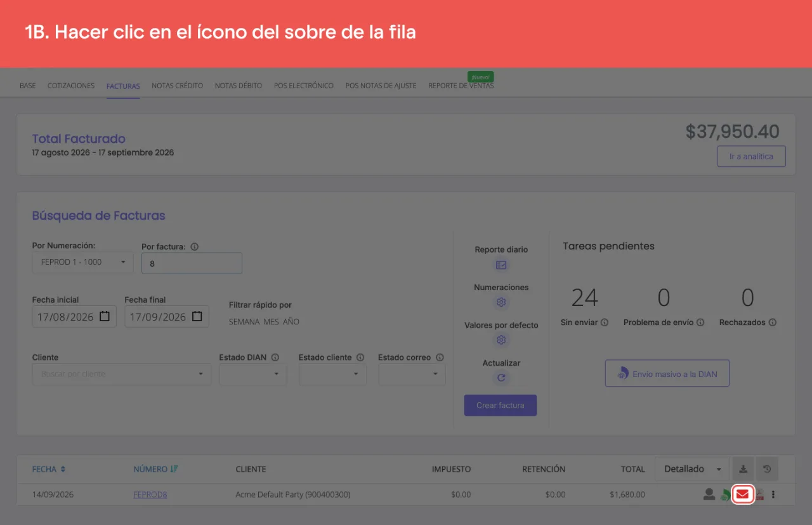Click the Por factura input field
This screenshot has width=812, height=525.
click(192, 263)
